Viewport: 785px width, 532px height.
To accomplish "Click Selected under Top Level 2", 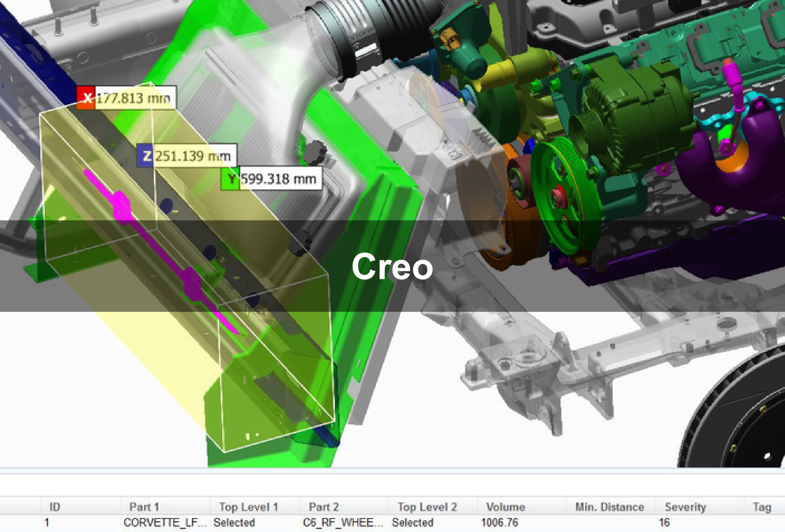I will click(x=412, y=522).
